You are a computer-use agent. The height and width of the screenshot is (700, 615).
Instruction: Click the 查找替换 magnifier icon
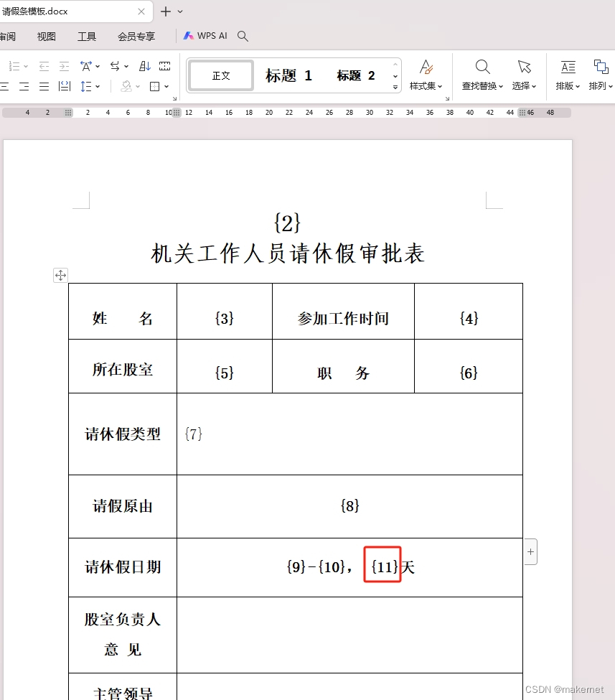tap(482, 67)
